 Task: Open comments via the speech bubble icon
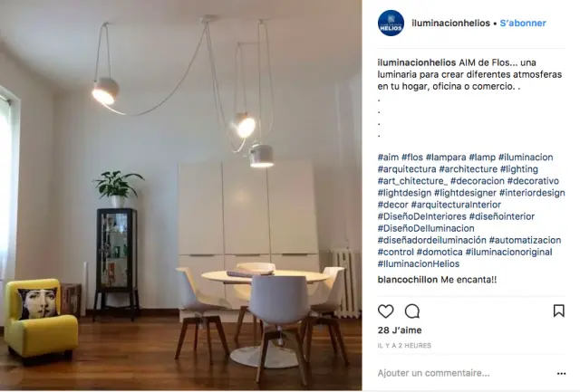click(412, 311)
